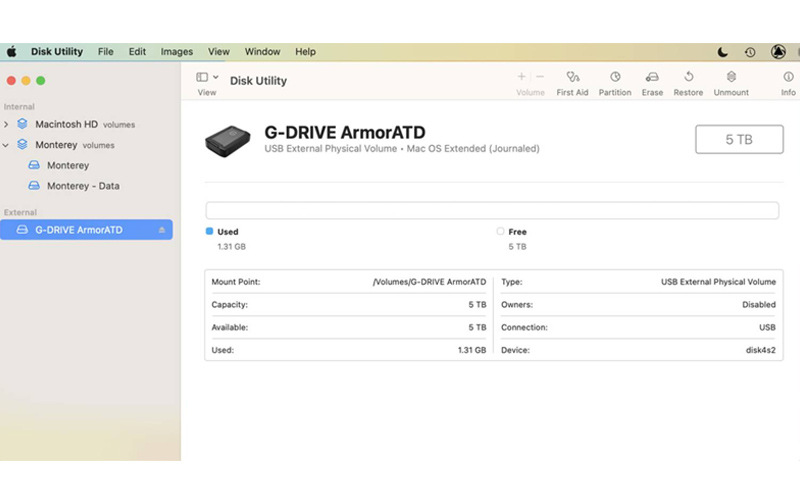The image size is (800, 500).
Task: Click the Restore toolbar icon
Action: pos(688,77)
